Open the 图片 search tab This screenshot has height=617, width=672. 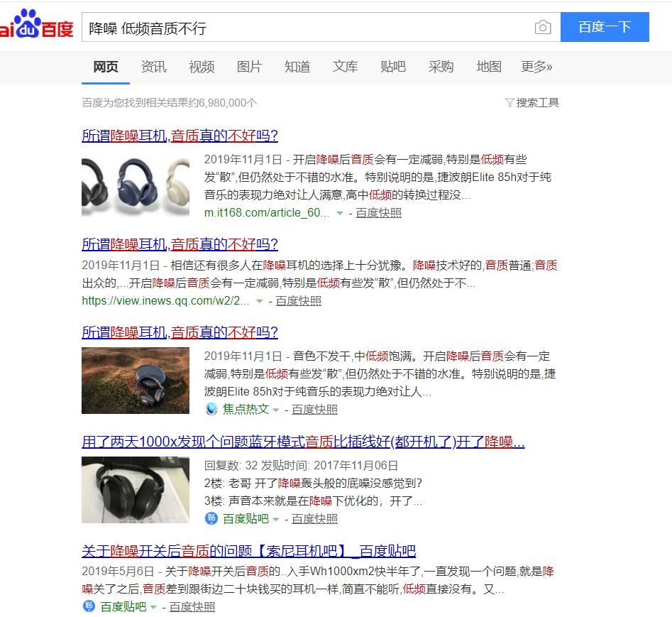(x=249, y=67)
